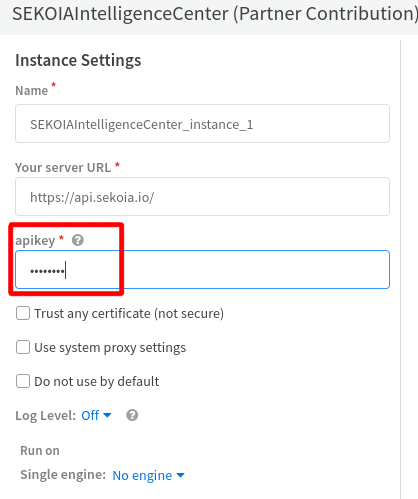Click the Instance Settings heading
The height and width of the screenshot is (499, 418).
78,61
